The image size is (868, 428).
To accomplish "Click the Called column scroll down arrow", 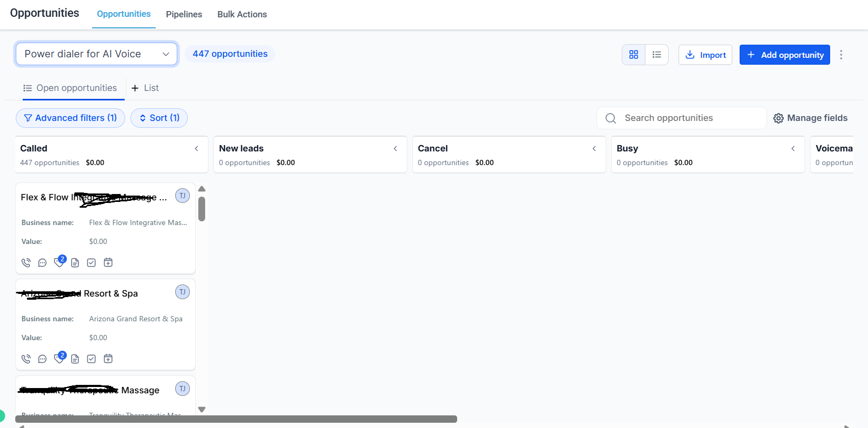I will [201, 409].
